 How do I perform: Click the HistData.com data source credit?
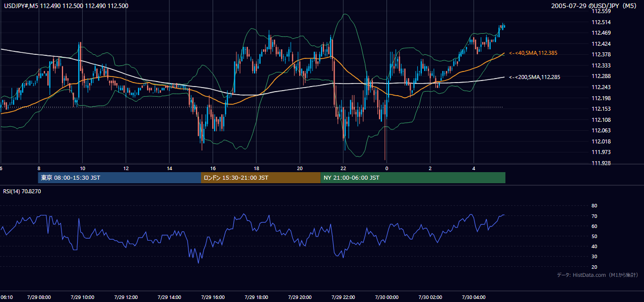[x=598, y=275]
